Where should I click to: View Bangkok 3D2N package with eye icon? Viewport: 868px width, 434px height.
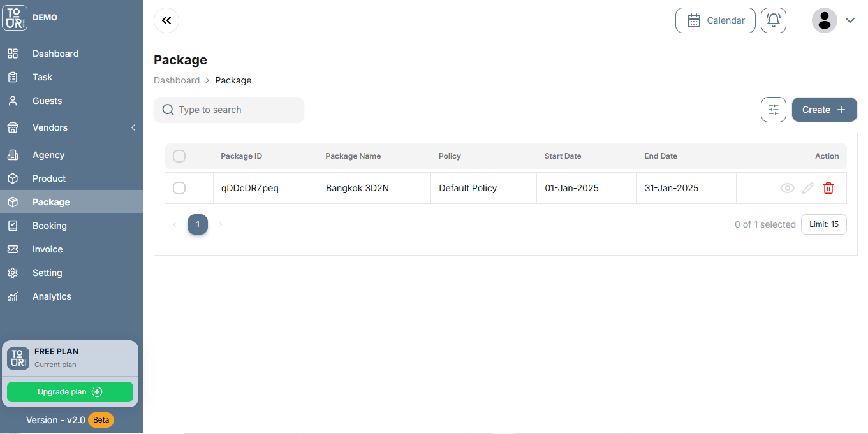[788, 188]
